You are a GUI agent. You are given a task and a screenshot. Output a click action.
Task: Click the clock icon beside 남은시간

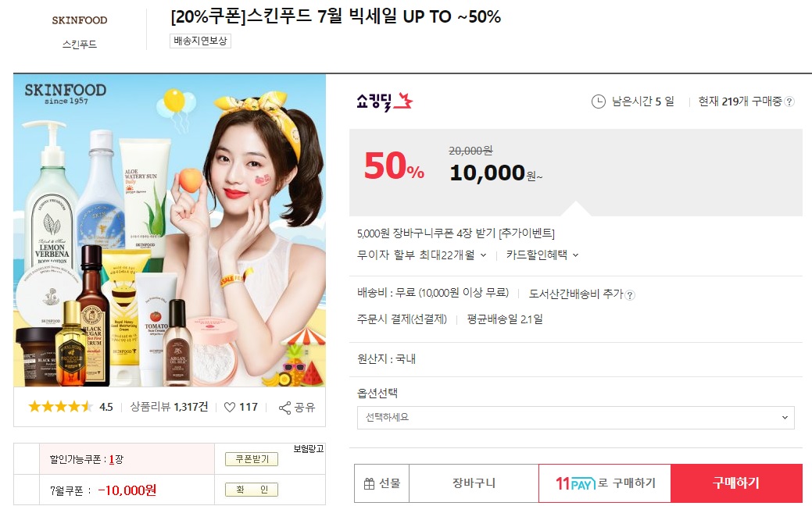[598, 102]
